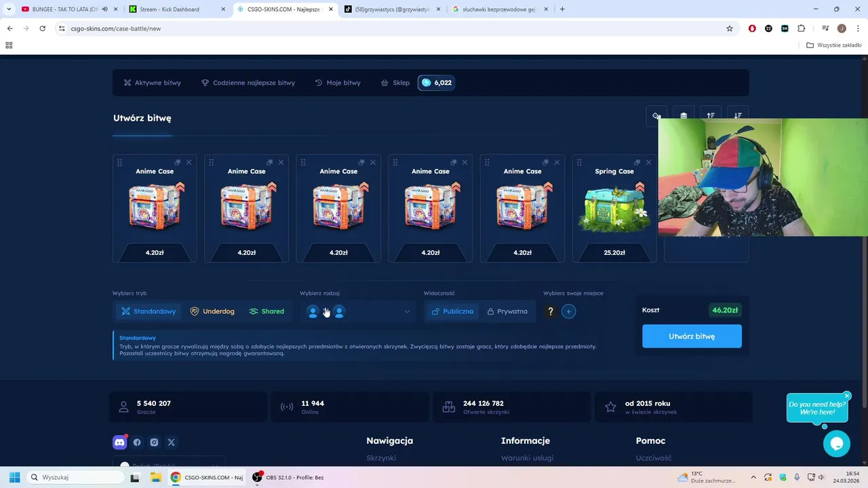Open a new browser tab

point(562,9)
